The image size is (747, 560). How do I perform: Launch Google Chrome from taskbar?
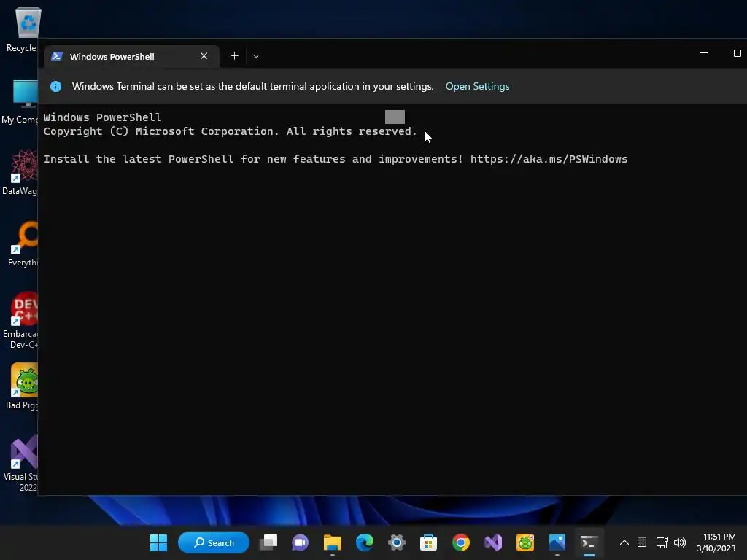(x=461, y=542)
